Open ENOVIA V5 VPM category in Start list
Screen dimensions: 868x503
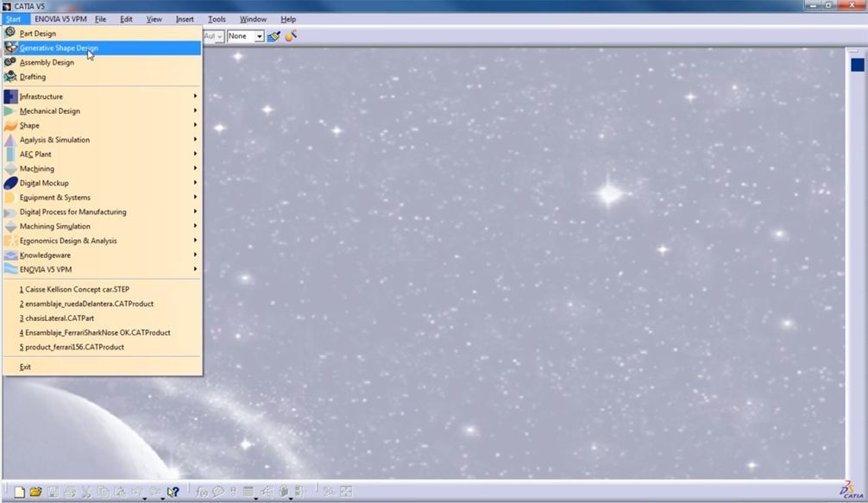coord(102,269)
